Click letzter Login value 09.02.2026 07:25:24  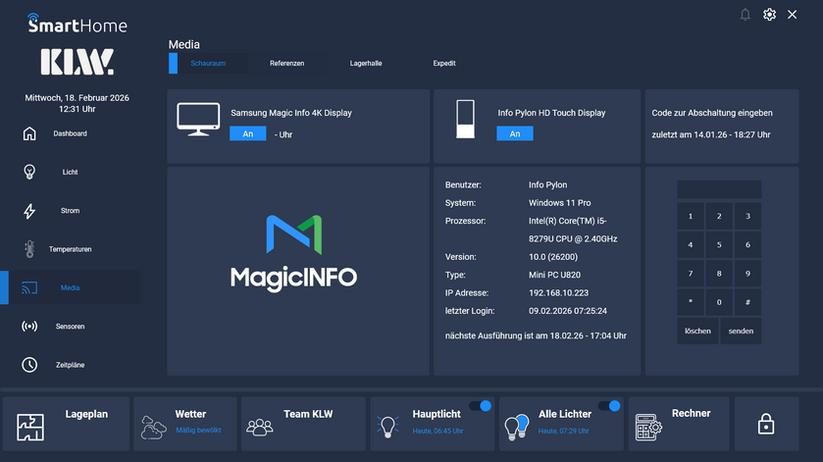tap(568, 311)
